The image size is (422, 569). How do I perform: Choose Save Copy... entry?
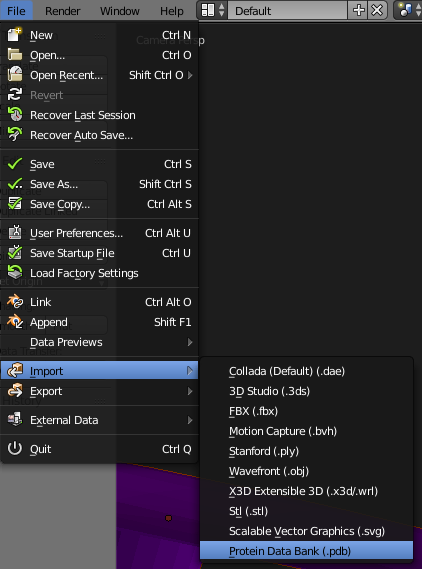point(99,204)
